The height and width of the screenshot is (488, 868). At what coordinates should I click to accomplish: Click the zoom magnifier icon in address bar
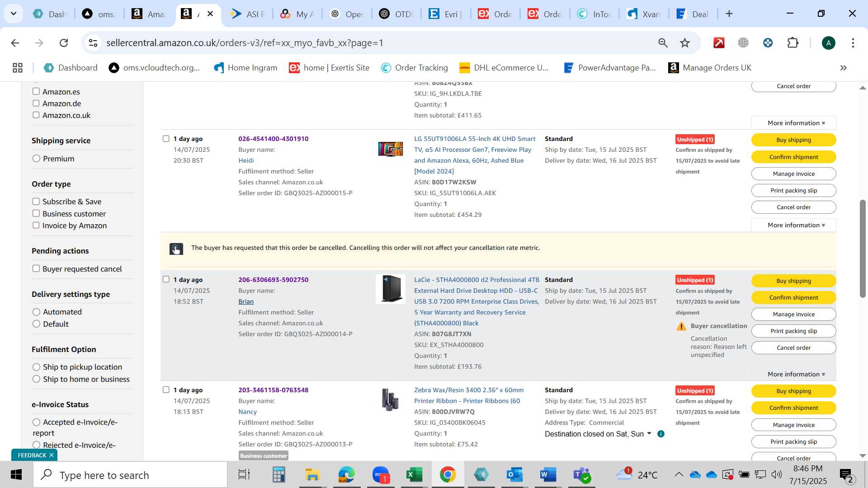click(663, 43)
